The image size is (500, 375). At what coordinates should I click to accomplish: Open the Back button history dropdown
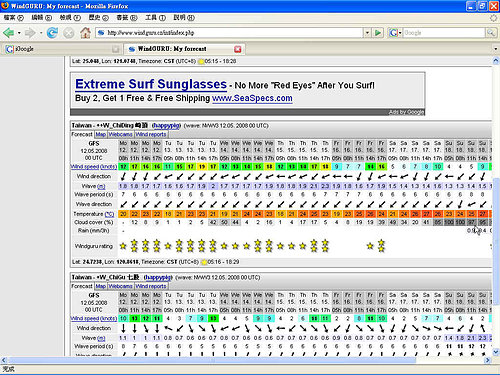pyautogui.click(x=19, y=33)
